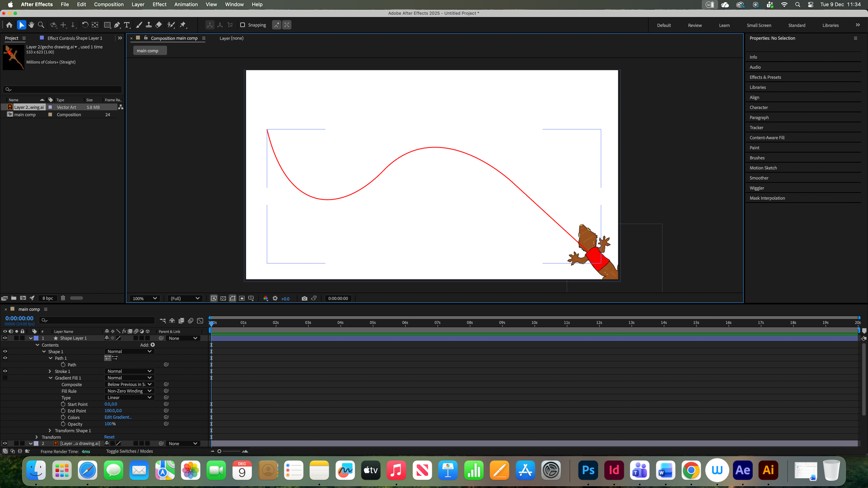Open the gradient Type Linear dropdown
The width and height of the screenshot is (868, 488).
pyautogui.click(x=129, y=398)
